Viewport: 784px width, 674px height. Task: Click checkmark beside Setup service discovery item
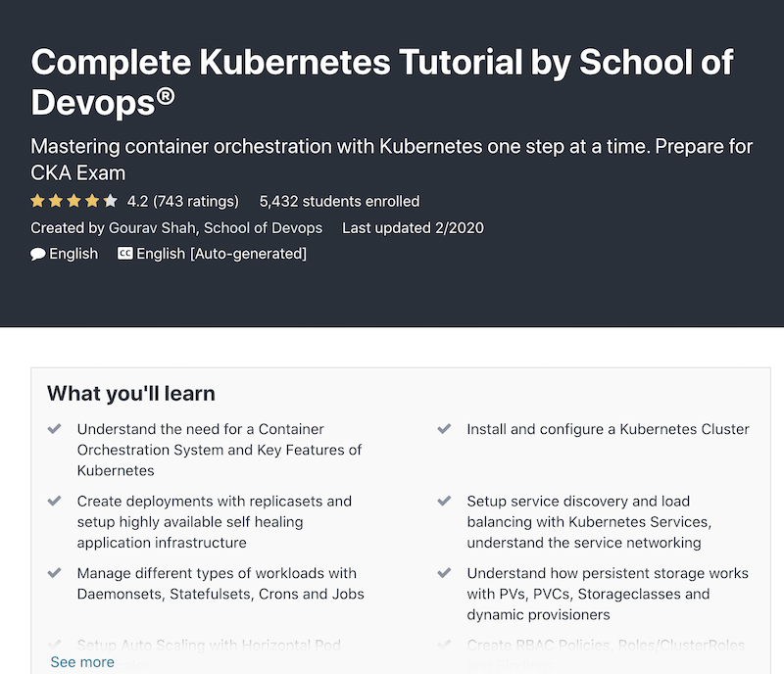445,501
